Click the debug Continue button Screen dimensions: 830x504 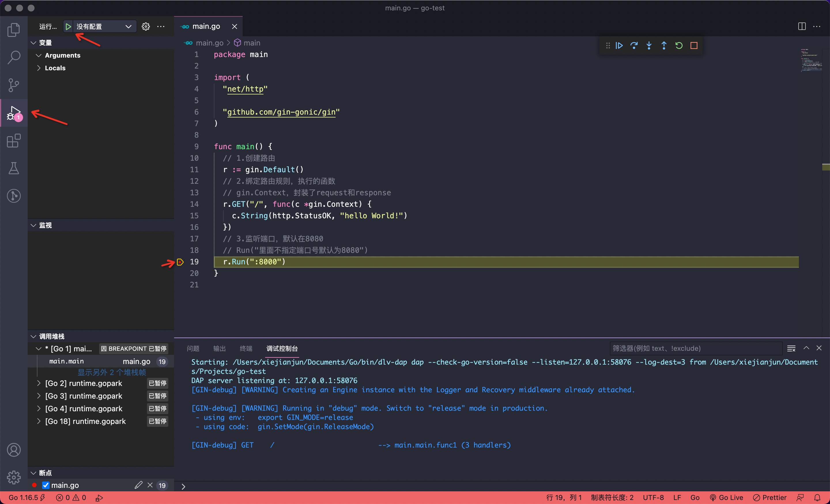click(619, 46)
